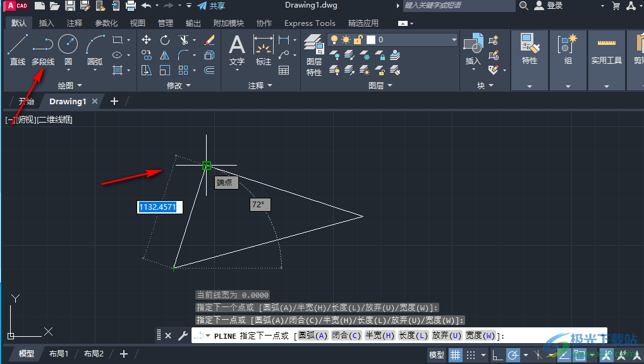Choose the Width (宽度(W)) command option
Viewport: 644px width, 364px height.
coord(480,336)
